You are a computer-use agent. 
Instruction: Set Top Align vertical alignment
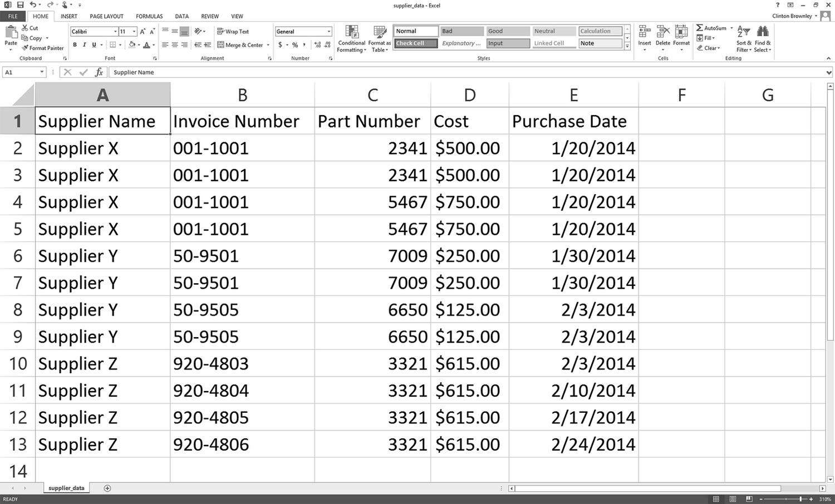(165, 31)
